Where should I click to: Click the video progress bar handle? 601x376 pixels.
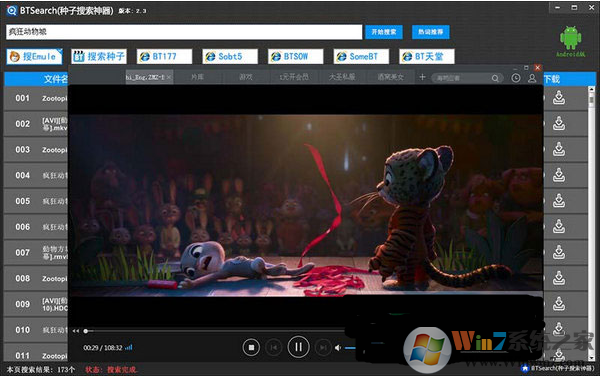click(86, 331)
